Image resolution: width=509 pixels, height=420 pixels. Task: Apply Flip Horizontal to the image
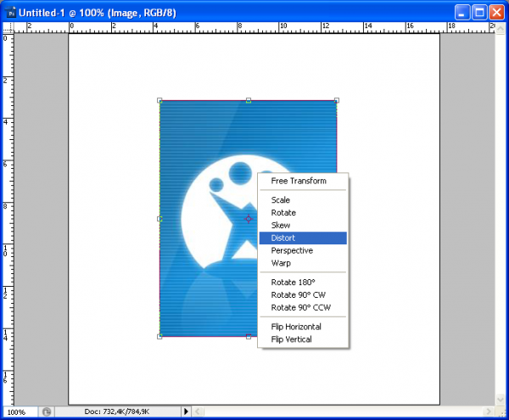pos(296,327)
